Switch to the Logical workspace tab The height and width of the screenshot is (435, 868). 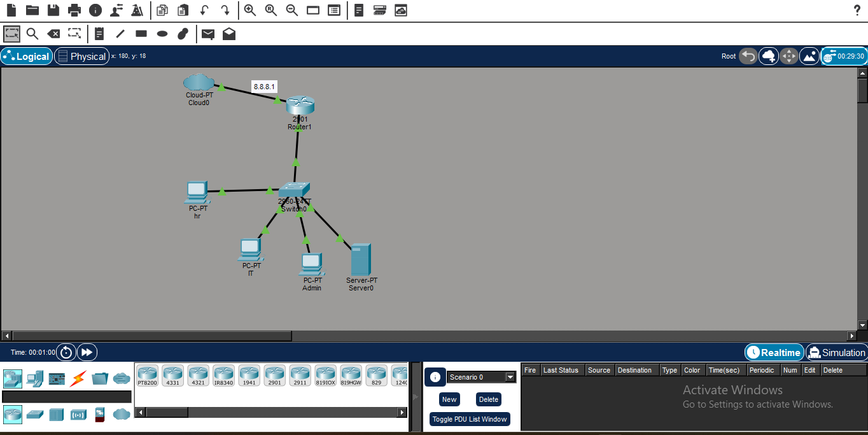27,56
